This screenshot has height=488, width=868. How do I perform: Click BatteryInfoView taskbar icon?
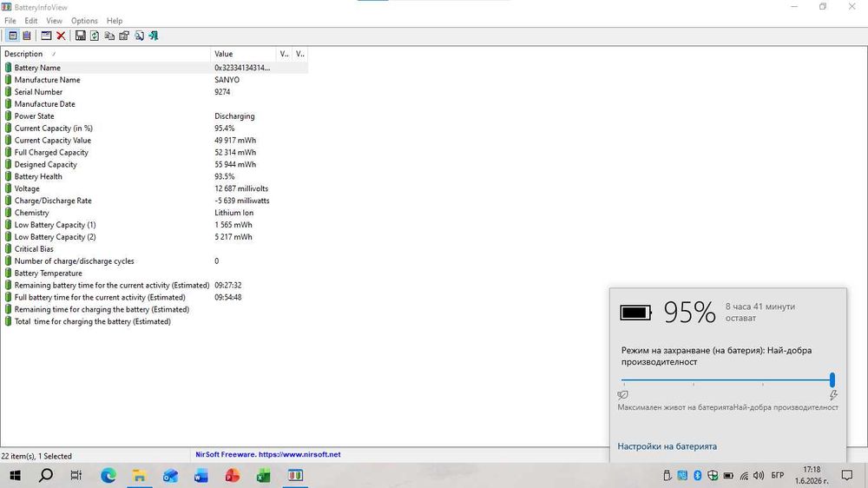pos(295,475)
